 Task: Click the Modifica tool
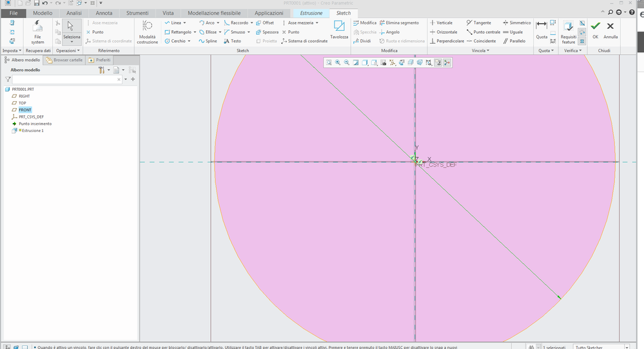click(x=365, y=23)
